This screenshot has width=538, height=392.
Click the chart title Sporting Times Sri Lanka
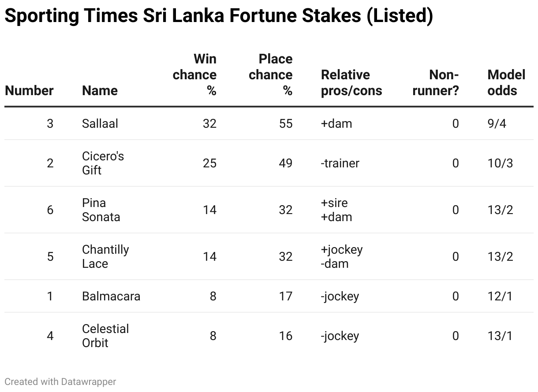[x=219, y=16]
